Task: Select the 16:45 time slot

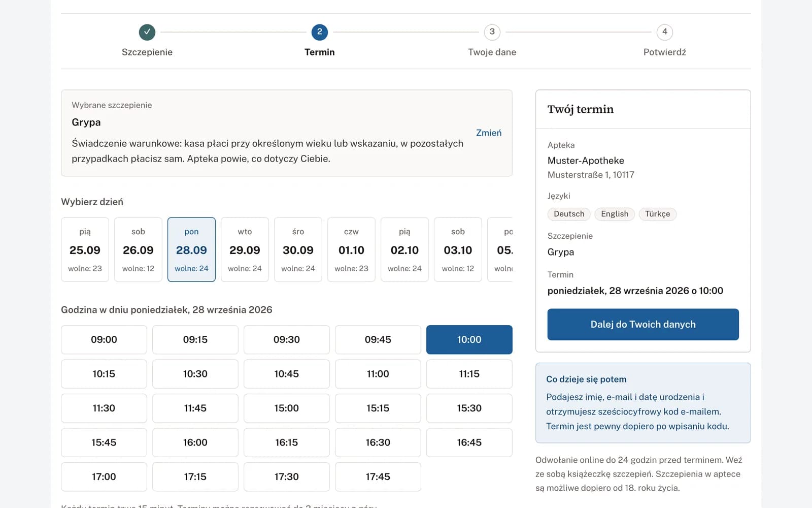Action: pos(469,442)
